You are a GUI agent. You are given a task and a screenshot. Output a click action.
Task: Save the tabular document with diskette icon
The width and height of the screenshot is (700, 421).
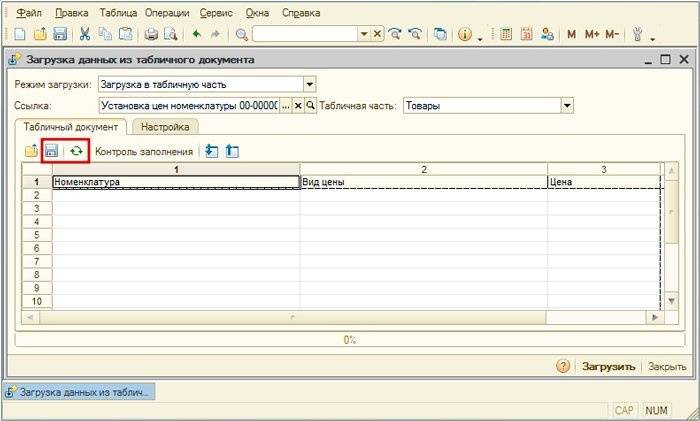pos(52,151)
